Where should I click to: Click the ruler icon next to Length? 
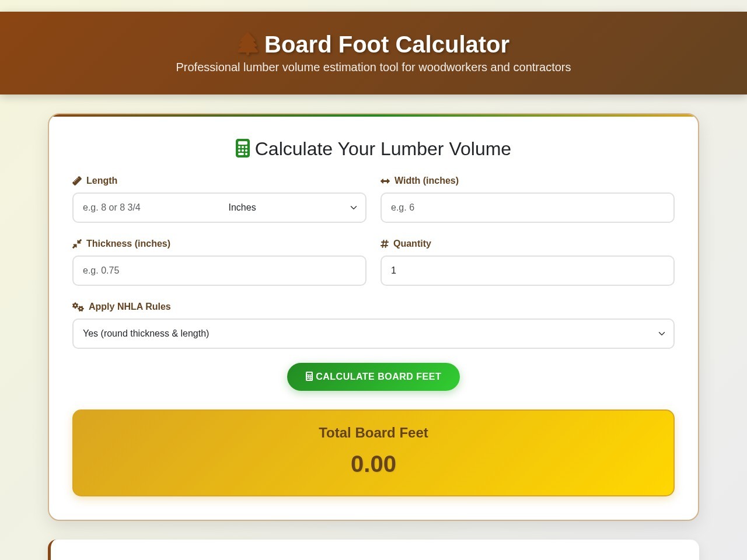coord(77,181)
